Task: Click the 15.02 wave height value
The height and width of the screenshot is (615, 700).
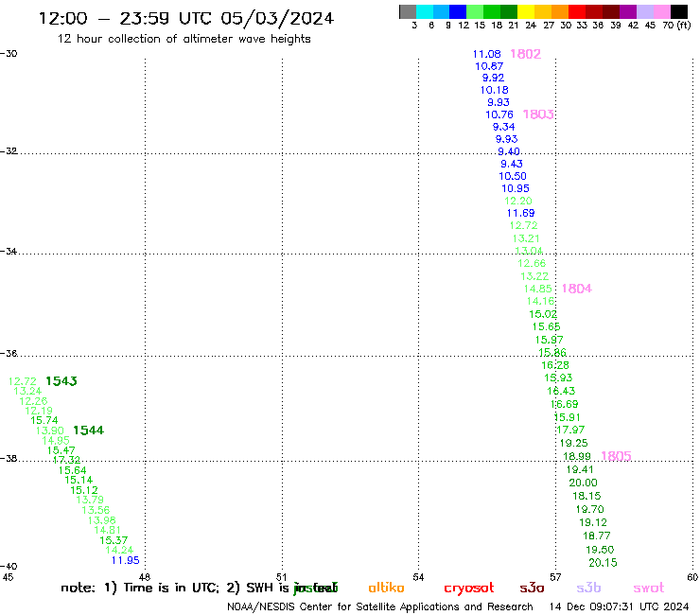Action: tap(543, 314)
